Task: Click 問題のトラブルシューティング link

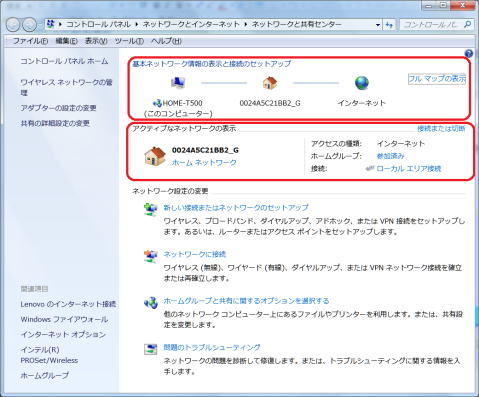Action: (212, 347)
